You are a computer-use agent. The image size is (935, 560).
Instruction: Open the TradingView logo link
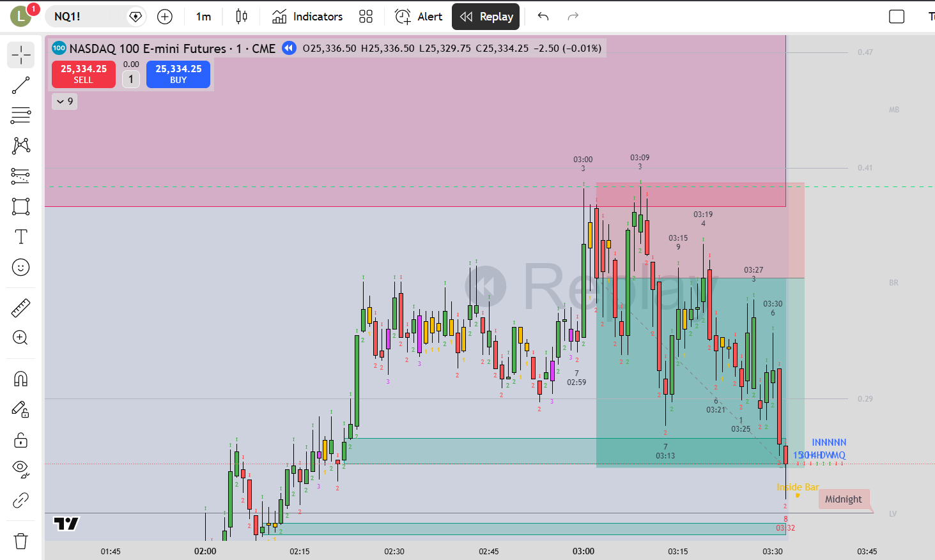point(66,524)
